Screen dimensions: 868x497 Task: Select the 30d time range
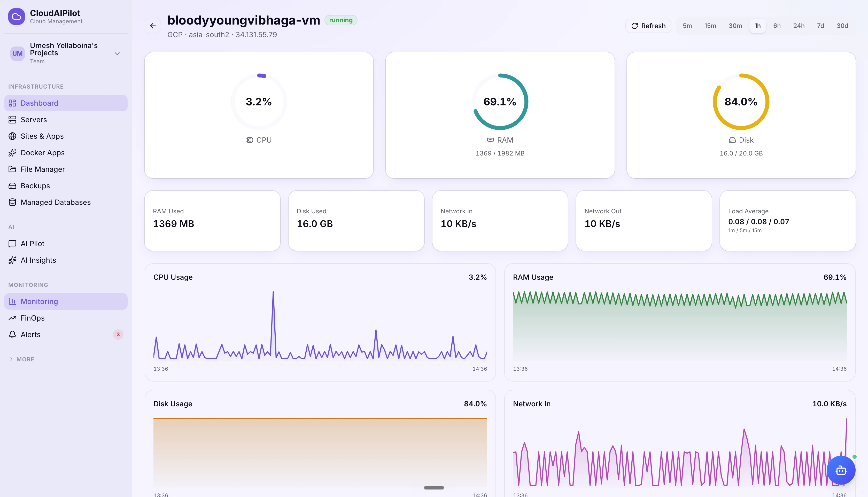coord(842,26)
